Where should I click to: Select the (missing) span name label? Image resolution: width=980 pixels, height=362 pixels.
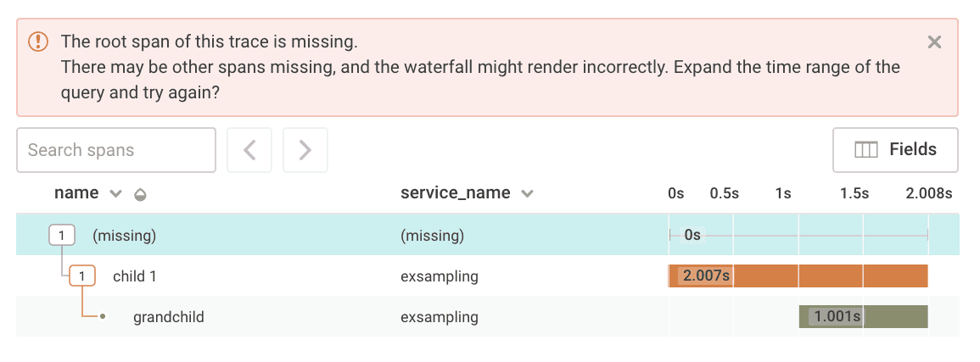[x=124, y=236]
